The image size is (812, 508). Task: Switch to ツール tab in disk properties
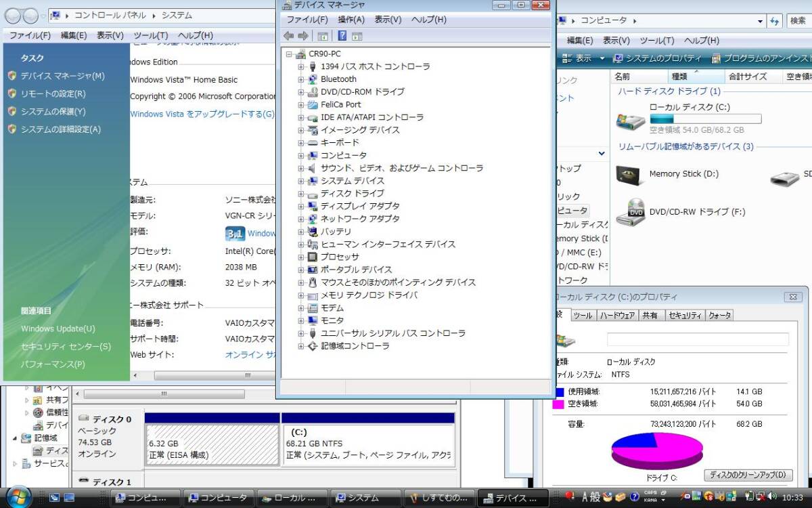(x=583, y=316)
